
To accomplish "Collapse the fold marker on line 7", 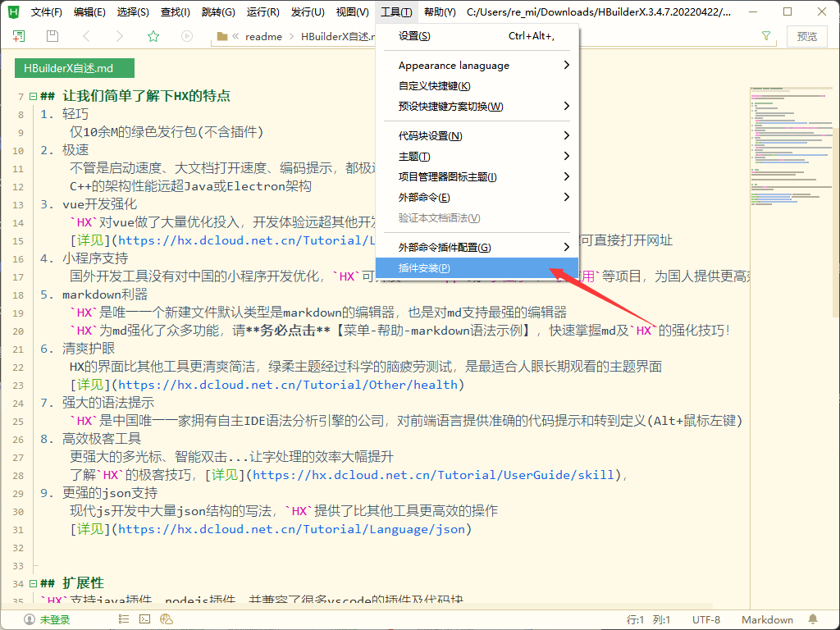I will [x=33, y=96].
